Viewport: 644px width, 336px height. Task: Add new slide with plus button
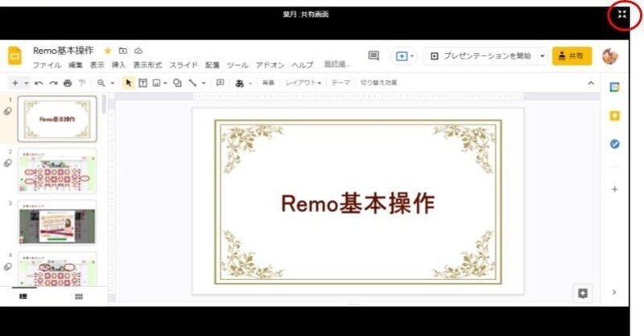pyautogui.click(x=15, y=83)
